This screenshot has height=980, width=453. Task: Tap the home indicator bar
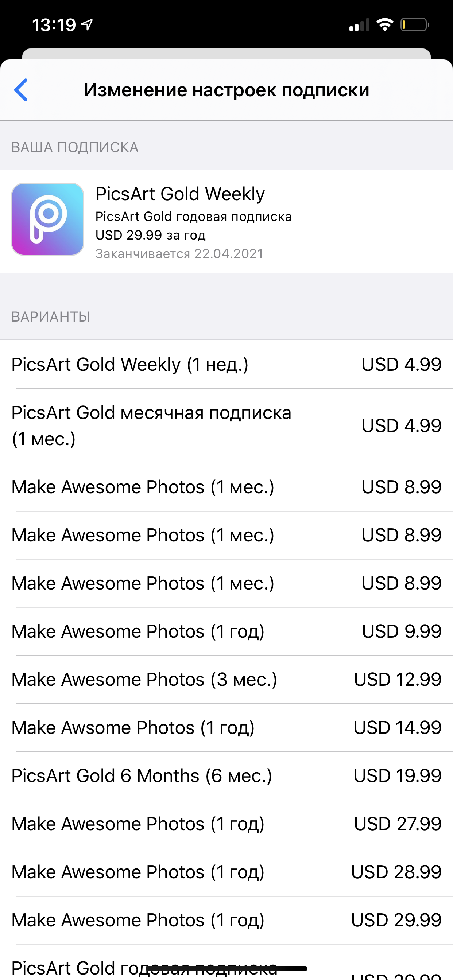pyautogui.click(x=226, y=969)
